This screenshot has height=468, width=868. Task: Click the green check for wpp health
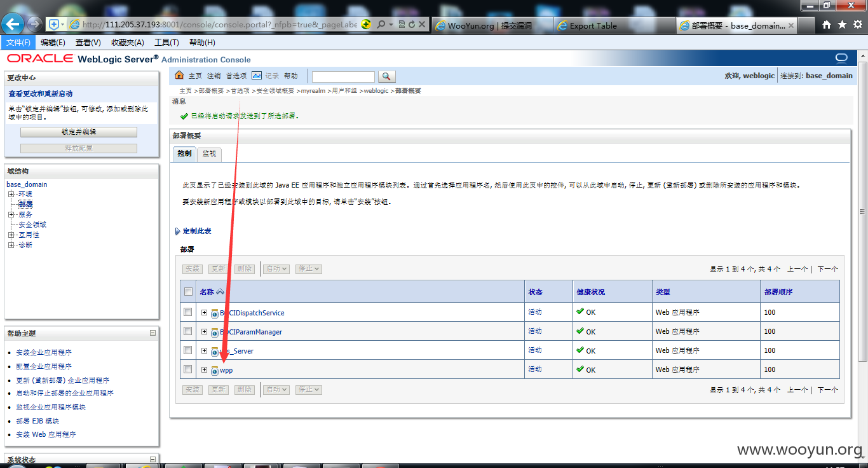pos(580,369)
